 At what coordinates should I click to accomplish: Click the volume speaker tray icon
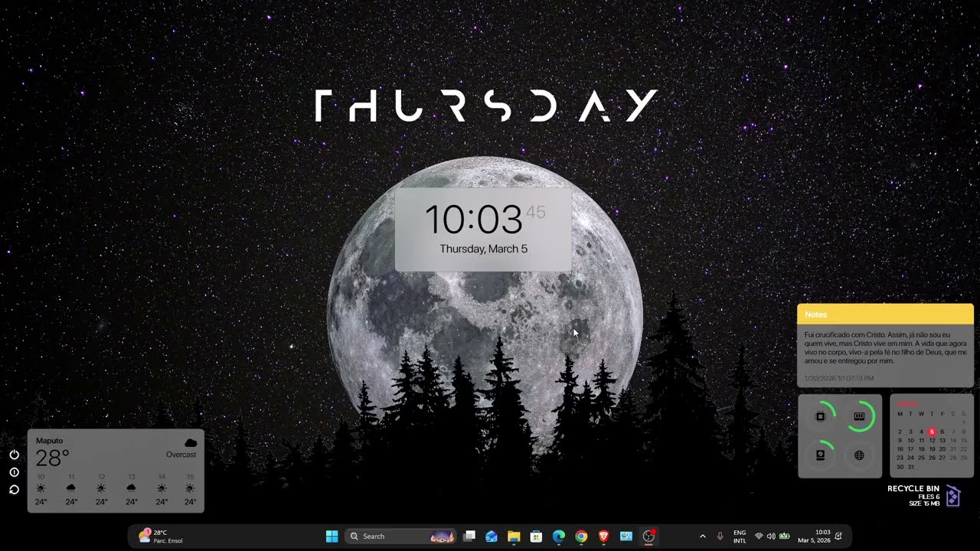[771, 536]
